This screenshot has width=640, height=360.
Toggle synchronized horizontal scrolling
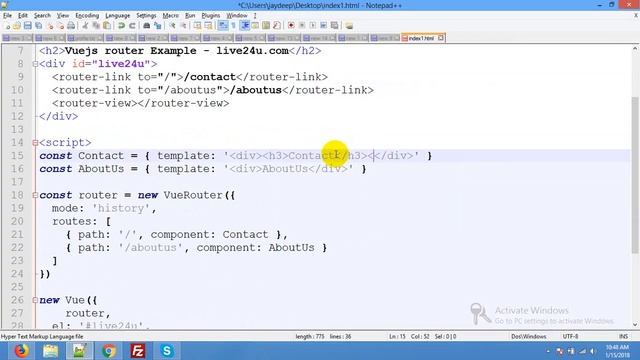pos(208,26)
